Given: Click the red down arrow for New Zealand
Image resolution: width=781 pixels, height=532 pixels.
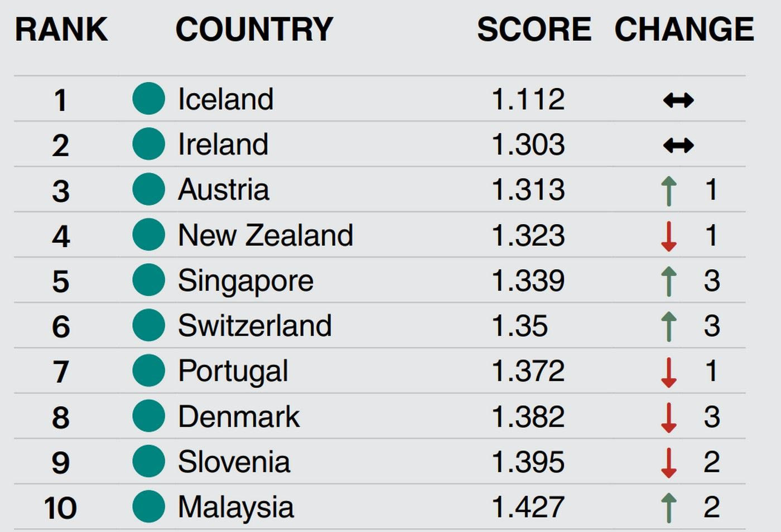Looking at the screenshot, I should 668,236.
